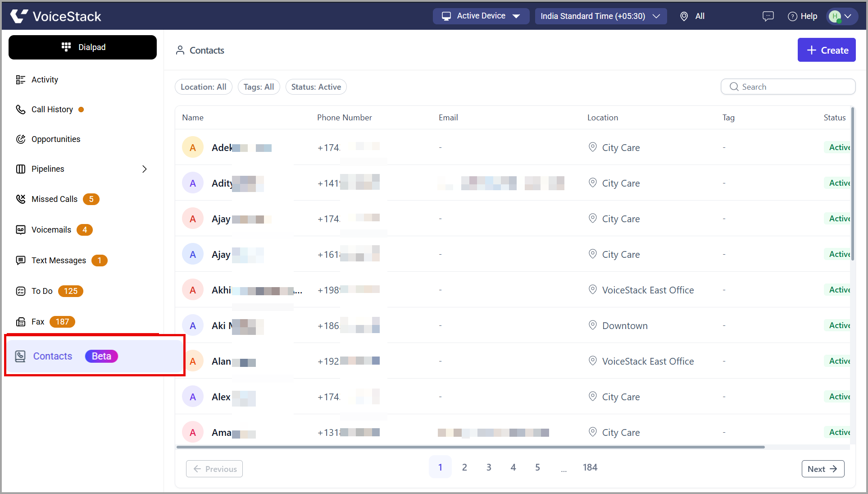
Task: Click the Alex contact name
Action: pos(233,397)
